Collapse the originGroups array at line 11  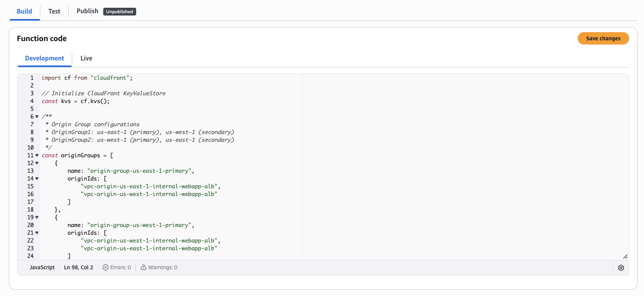coord(37,155)
